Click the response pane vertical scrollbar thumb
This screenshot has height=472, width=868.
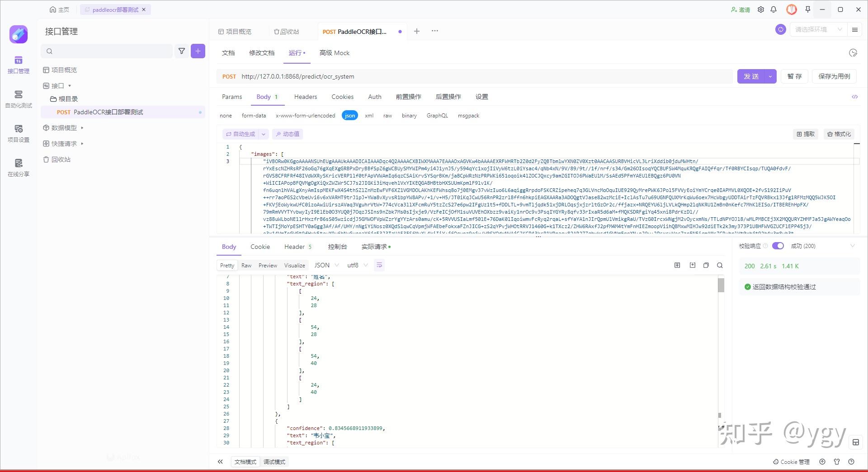tap(721, 285)
